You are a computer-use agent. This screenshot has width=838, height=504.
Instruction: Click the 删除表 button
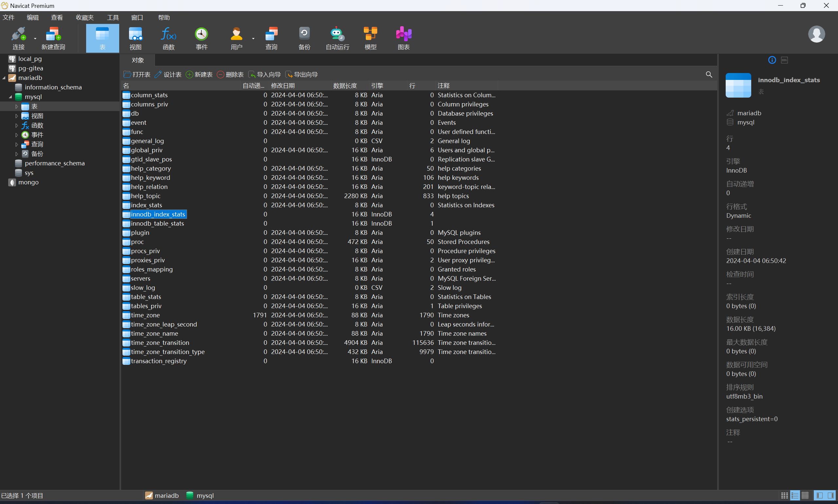[x=230, y=74]
